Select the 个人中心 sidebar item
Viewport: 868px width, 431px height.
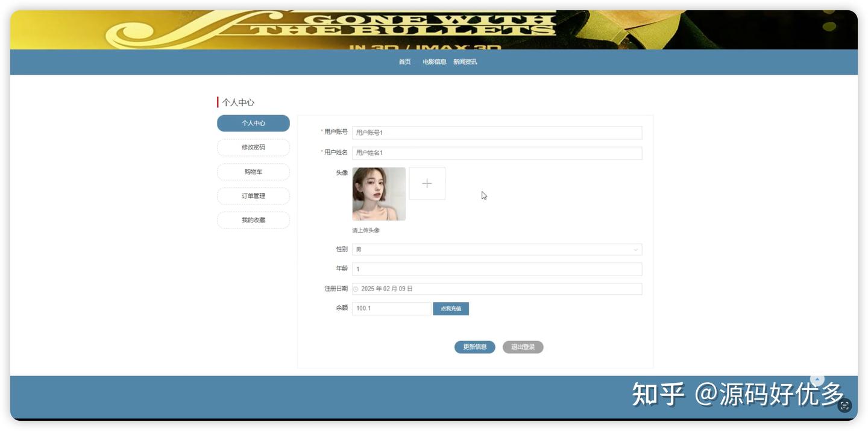pos(253,123)
